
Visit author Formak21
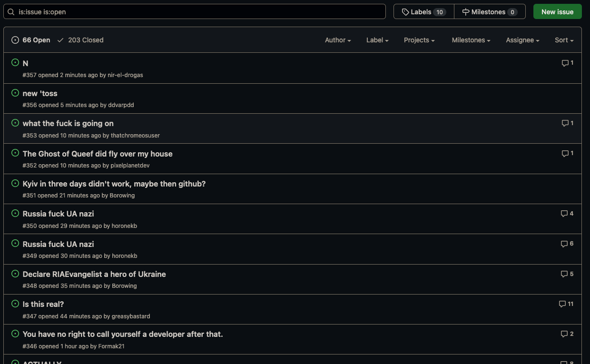pyautogui.click(x=111, y=346)
